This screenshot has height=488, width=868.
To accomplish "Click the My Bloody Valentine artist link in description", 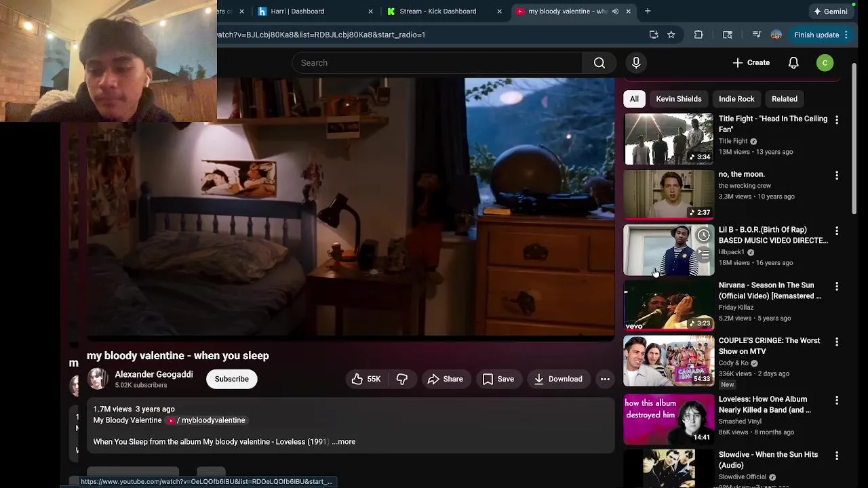I will [x=127, y=420].
